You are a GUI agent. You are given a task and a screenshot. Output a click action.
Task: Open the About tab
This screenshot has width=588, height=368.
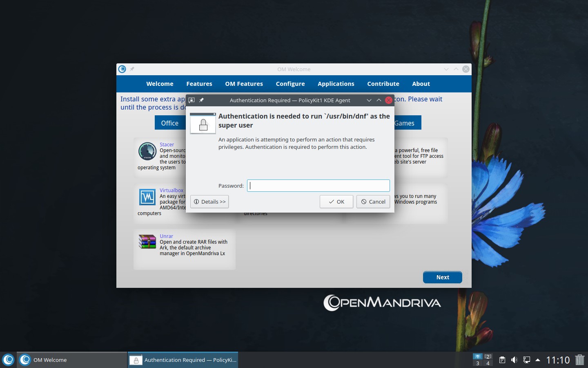pos(421,84)
